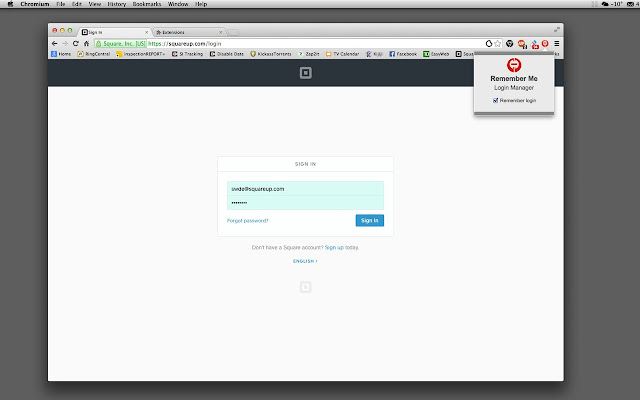Uncheck the Remember login checkbox
The width and height of the screenshot is (640, 400).
tap(496, 100)
